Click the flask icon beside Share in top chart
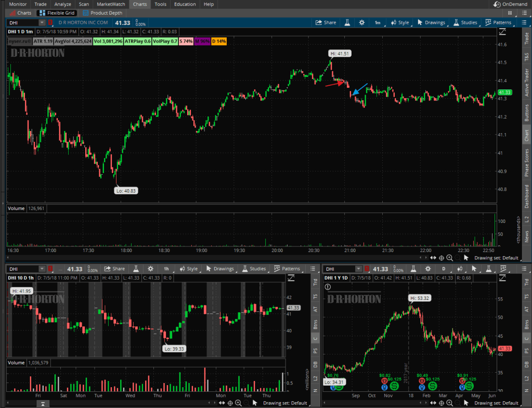Screen dimensions: 532x408 [x=346, y=22]
